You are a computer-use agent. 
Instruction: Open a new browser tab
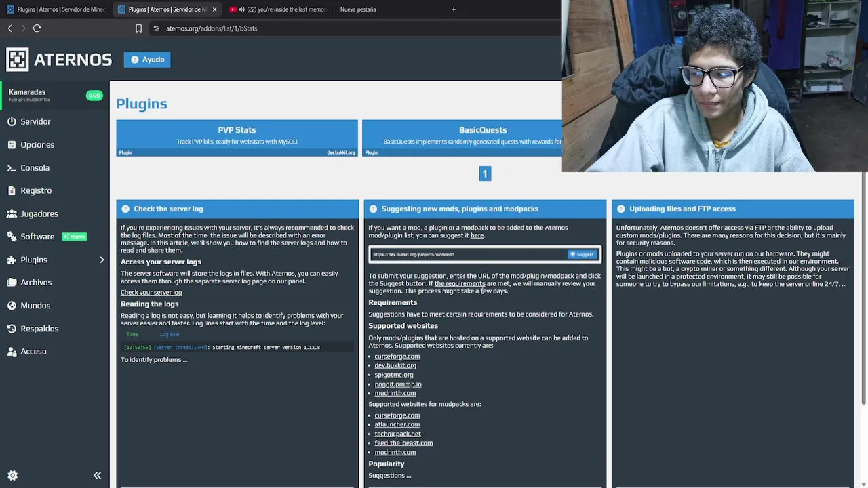(454, 9)
